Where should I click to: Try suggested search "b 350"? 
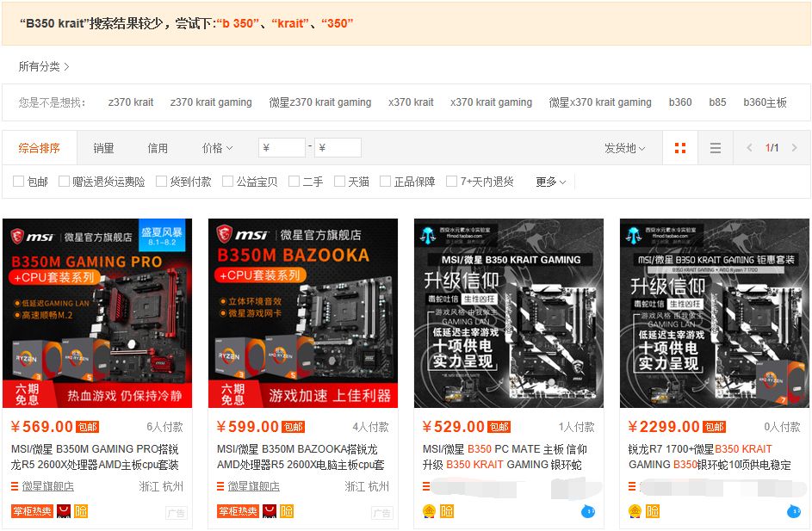pos(238,23)
